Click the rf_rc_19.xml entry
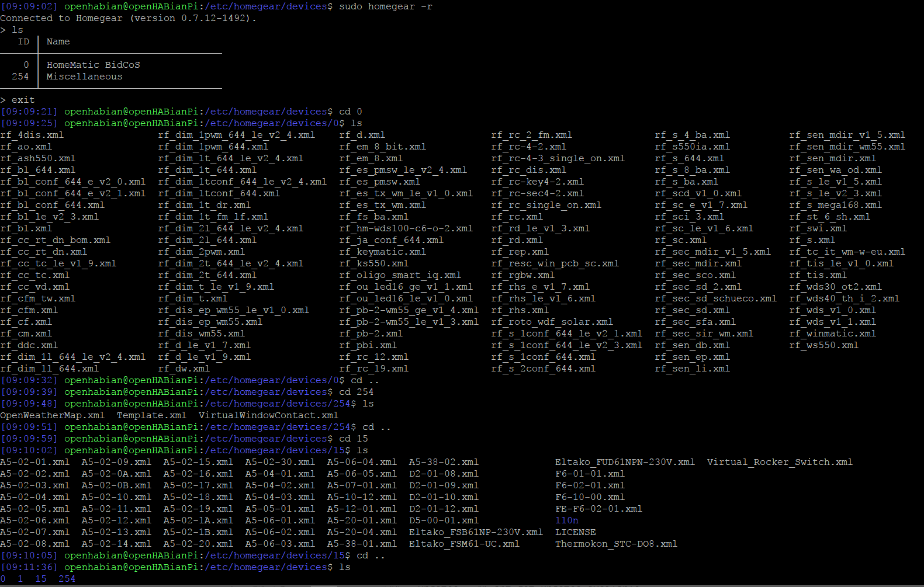 [374, 369]
